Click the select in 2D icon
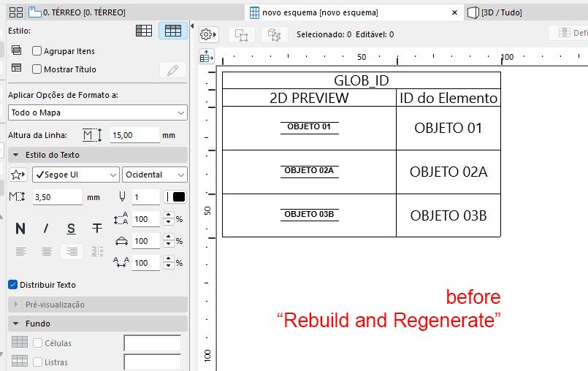This screenshot has height=371, width=588. coord(241,35)
